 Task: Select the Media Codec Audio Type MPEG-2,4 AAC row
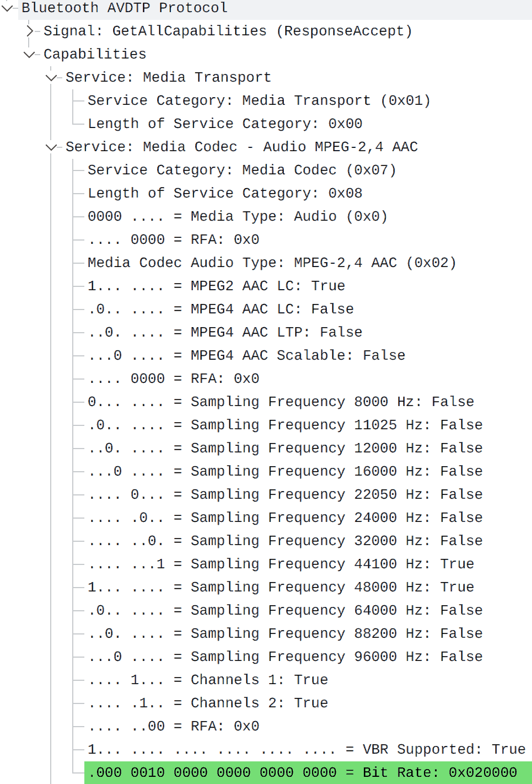point(271,262)
